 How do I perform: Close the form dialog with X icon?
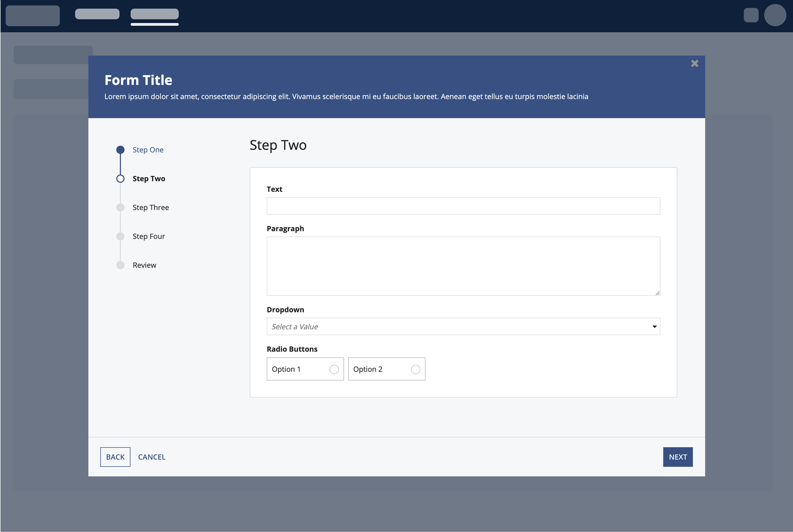click(x=695, y=63)
